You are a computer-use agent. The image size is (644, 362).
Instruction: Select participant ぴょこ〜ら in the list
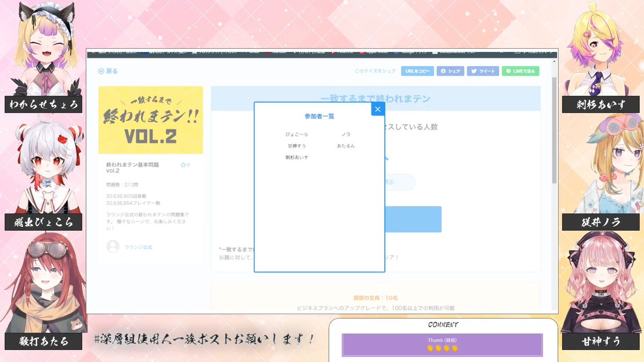click(297, 134)
